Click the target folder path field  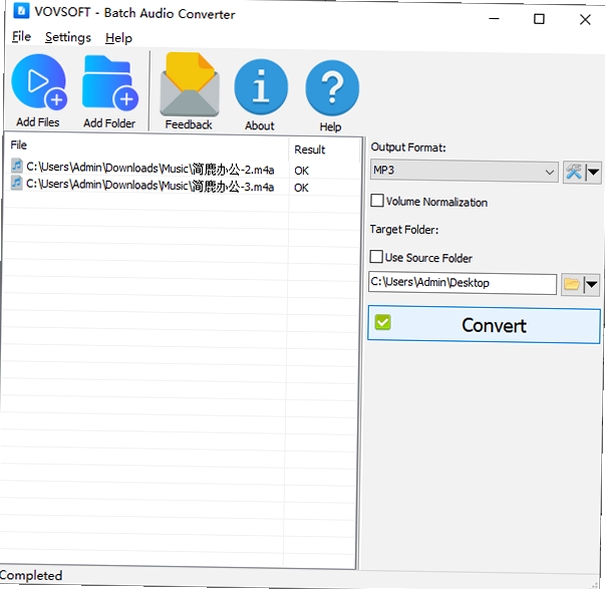[462, 284]
